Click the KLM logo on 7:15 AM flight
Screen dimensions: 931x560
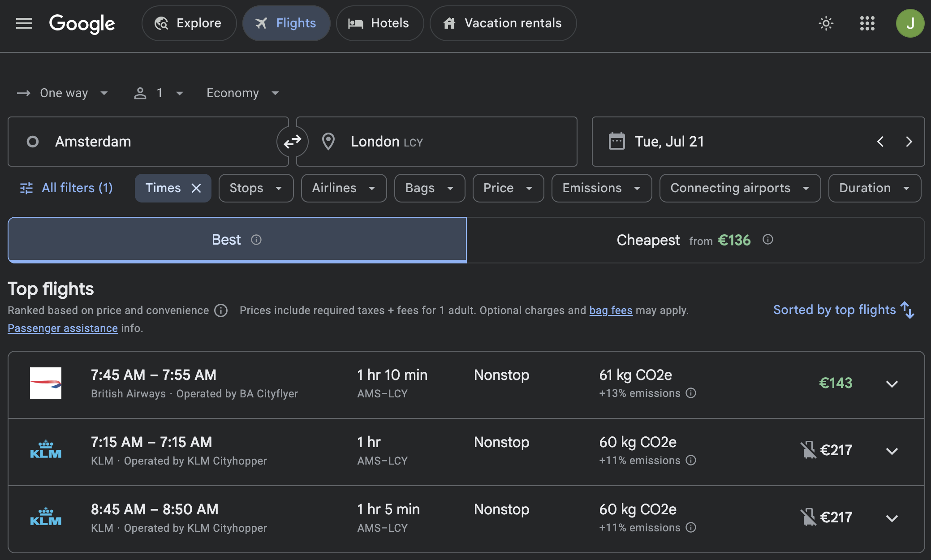pyautogui.click(x=46, y=450)
